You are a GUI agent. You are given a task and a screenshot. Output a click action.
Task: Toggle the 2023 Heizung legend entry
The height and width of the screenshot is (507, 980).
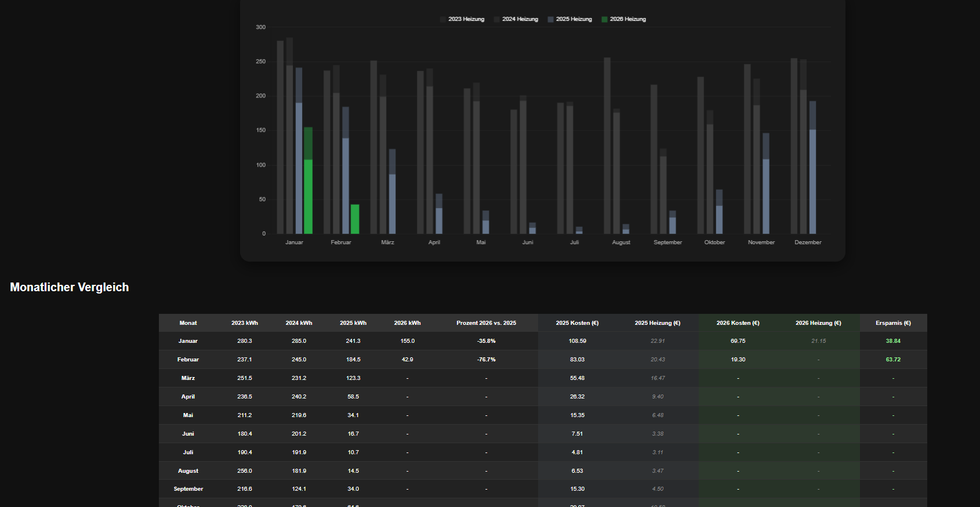(x=462, y=19)
